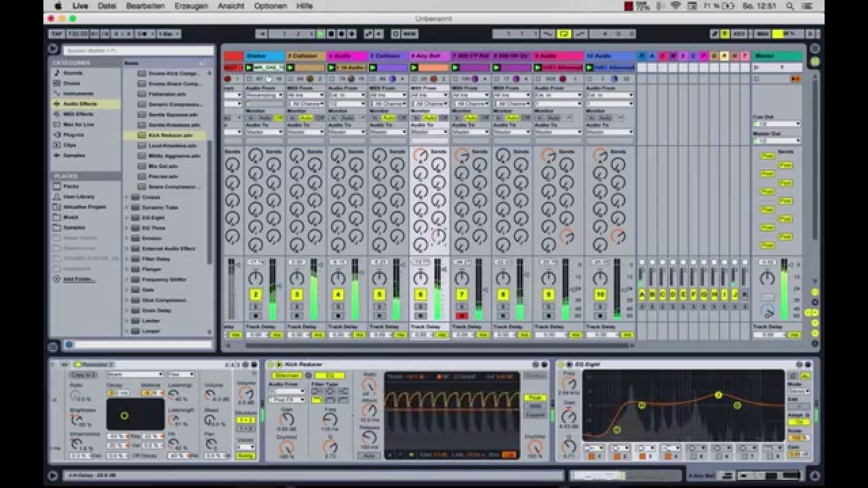Select the Kick Reducer.adv preset
This screenshot has height=488, width=868.
pos(170,135)
